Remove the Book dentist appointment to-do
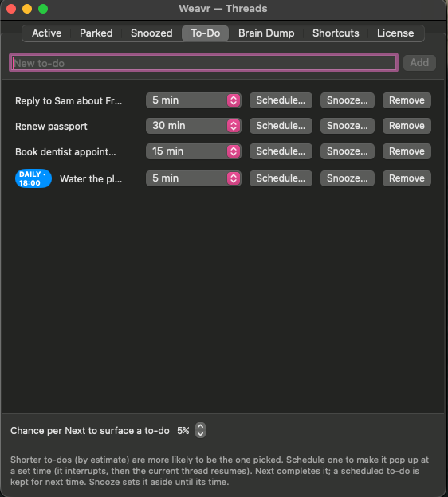 407,151
